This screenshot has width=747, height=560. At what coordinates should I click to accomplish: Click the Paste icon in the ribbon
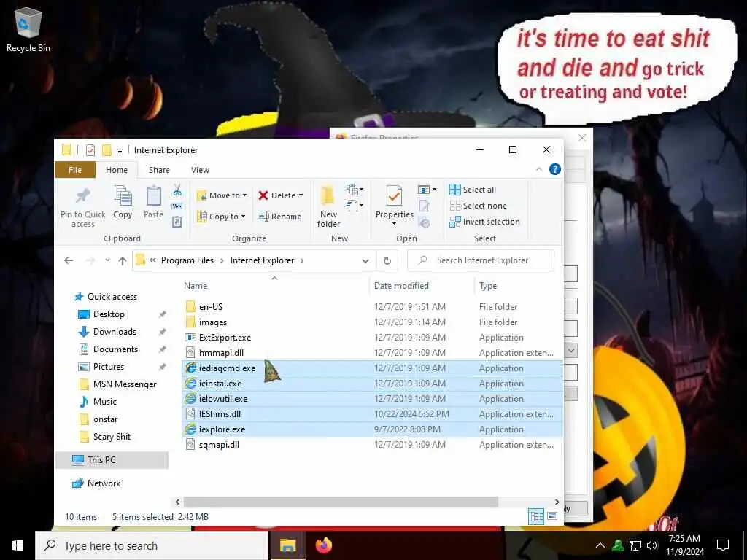pos(153,195)
